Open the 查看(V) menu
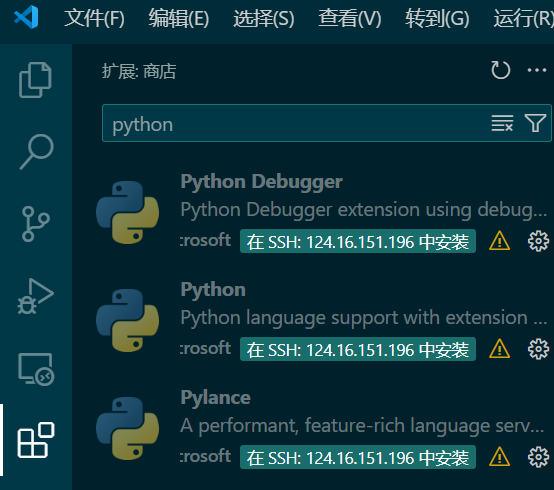The width and height of the screenshot is (554, 490). pos(350,18)
